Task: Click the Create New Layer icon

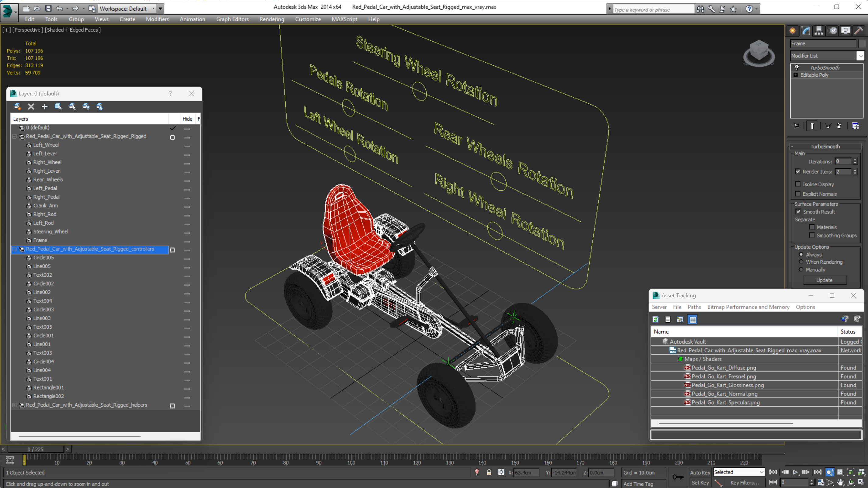Action: coord(17,107)
